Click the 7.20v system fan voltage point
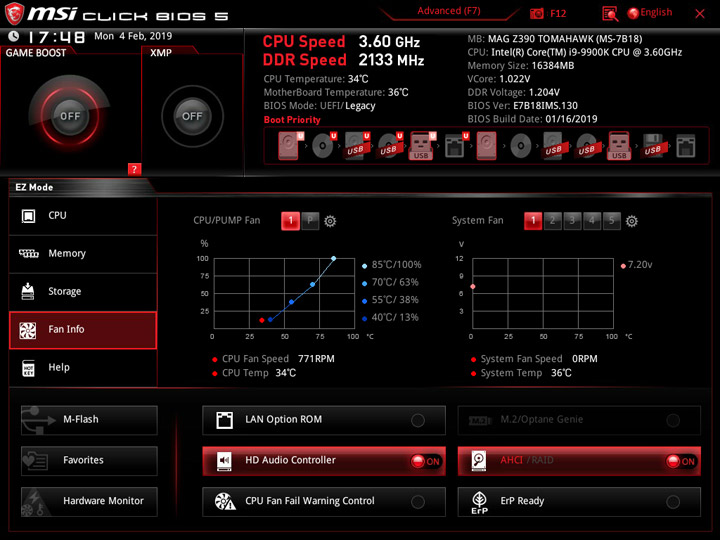The width and height of the screenshot is (720, 540). click(473, 287)
